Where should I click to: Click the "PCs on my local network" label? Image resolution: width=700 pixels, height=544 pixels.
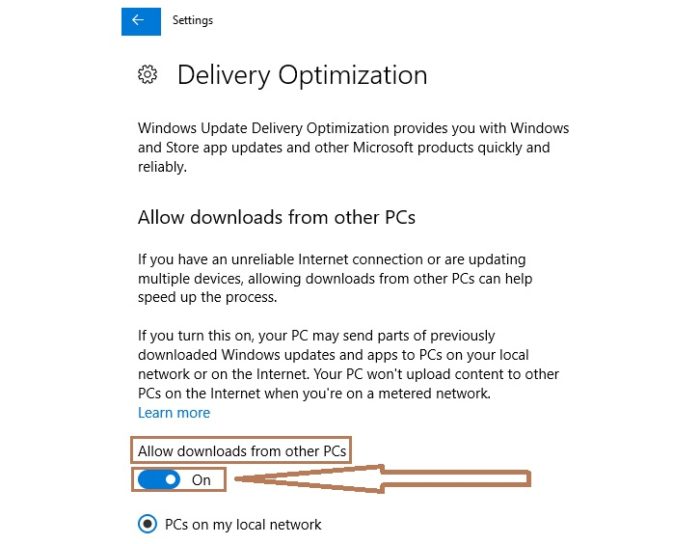point(243,524)
